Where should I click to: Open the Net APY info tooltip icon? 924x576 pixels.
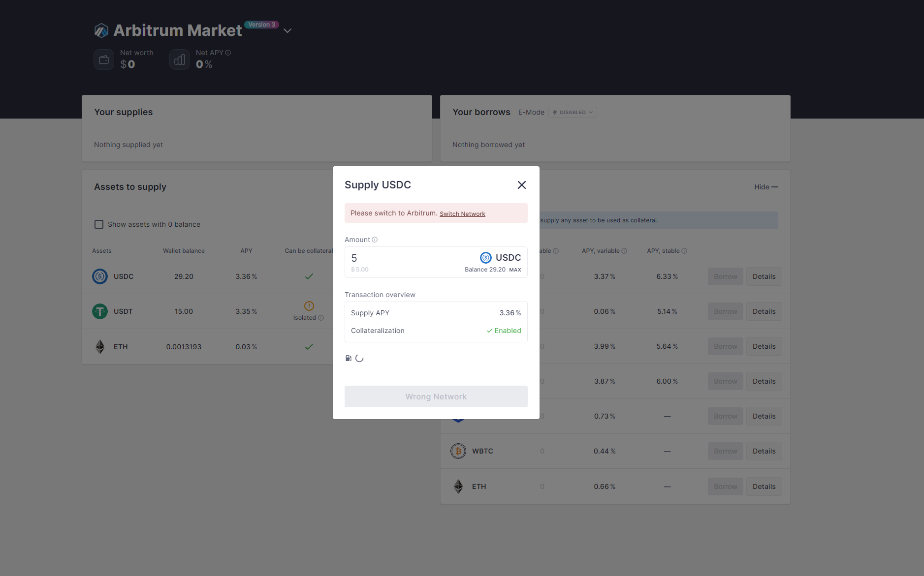(x=228, y=53)
